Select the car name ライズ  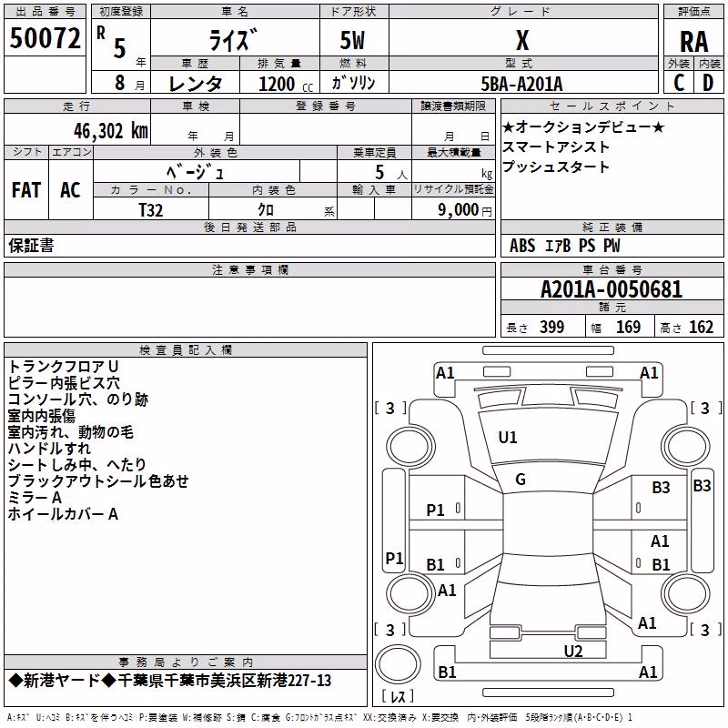point(233,40)
